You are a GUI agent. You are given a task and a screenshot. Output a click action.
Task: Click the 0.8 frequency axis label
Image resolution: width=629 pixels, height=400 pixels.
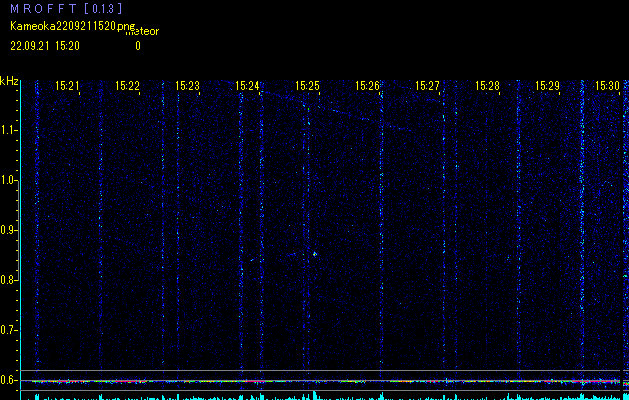[8, 280]
